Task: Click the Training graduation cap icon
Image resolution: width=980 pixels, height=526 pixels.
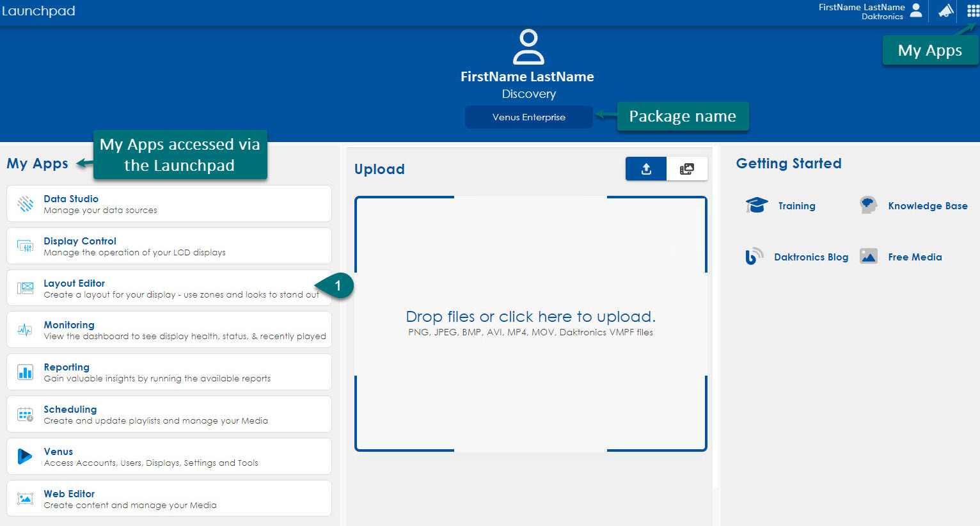Action: (x=756, y=205)
